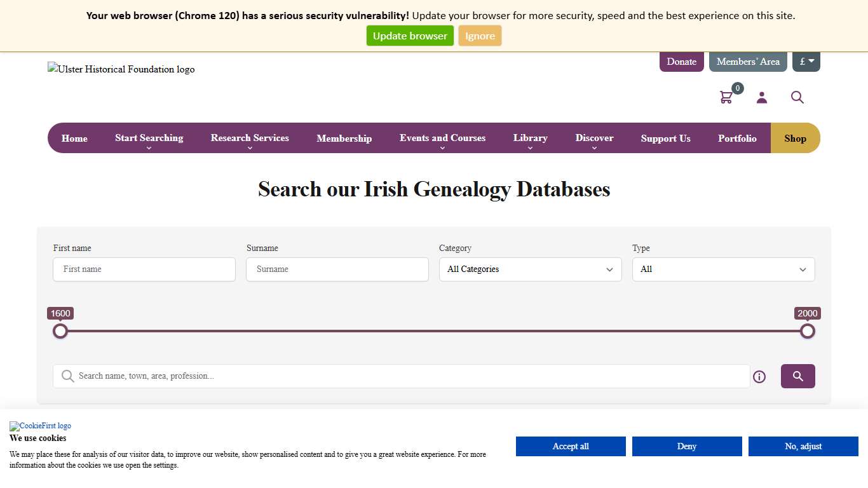Click the Update browser button
The image size is (868, 488).
(x=410, y=36)
